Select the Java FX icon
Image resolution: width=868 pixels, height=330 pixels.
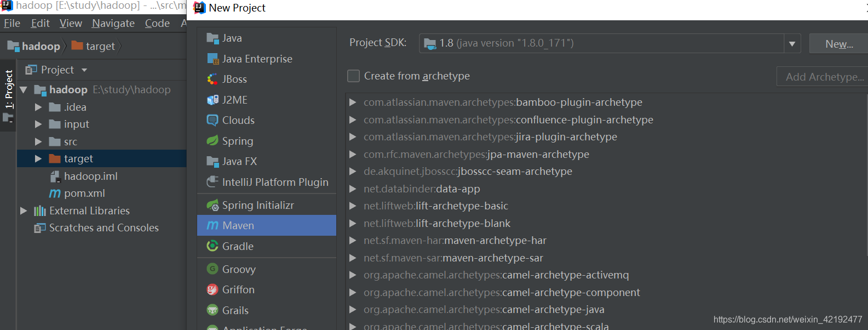click(212, 161)
